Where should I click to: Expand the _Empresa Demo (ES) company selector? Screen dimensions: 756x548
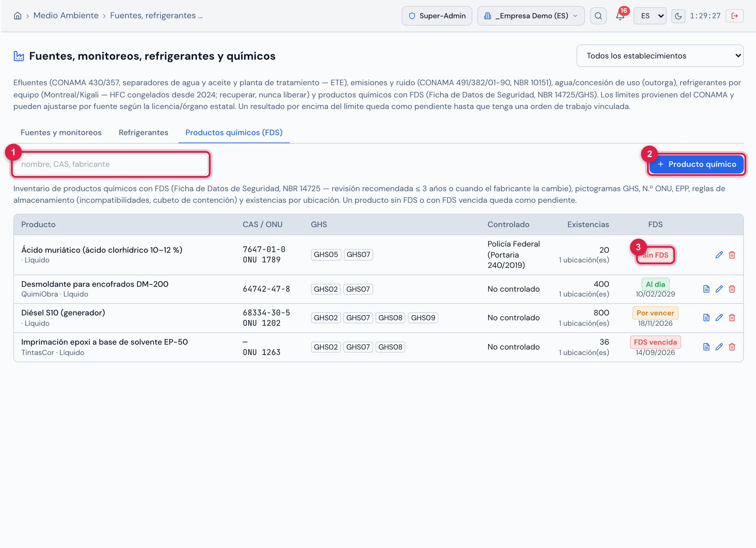tap(531, 16)
